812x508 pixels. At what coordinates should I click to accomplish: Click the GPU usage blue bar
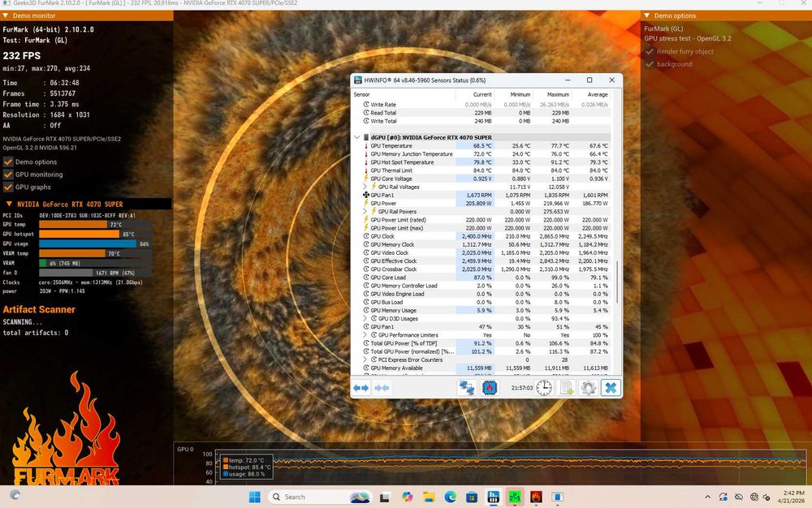coord(88,243)
